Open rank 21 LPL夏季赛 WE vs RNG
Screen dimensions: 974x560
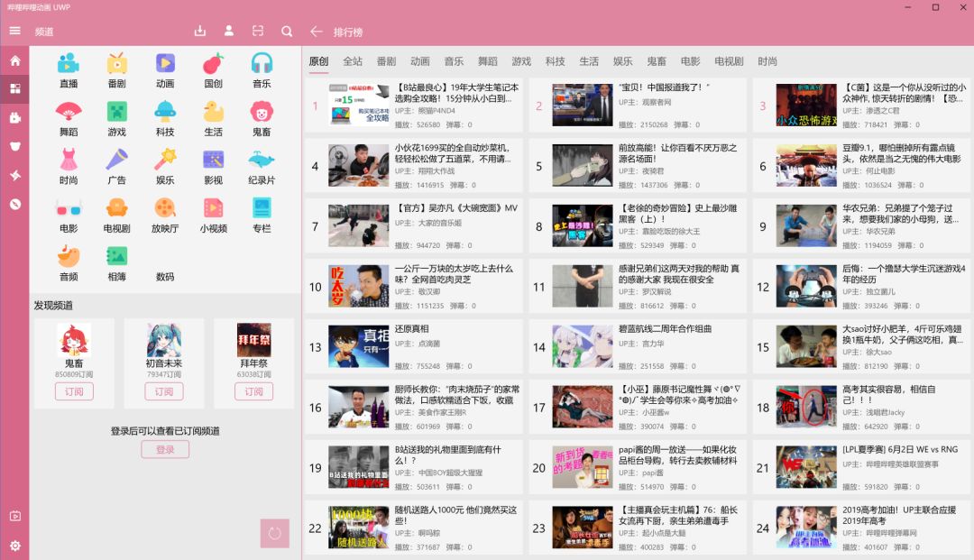coord(861,467)
